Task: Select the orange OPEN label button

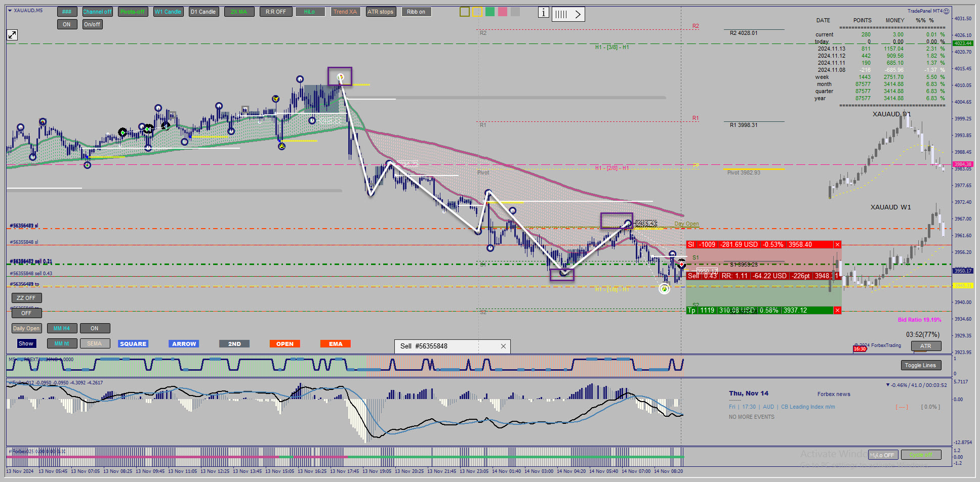Action: click(285, 344)
